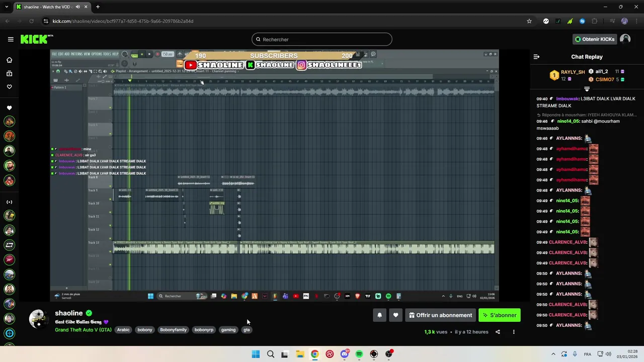Click the S'abonner button
Viewport: 644px width, 362px height.
click(500, 315)
